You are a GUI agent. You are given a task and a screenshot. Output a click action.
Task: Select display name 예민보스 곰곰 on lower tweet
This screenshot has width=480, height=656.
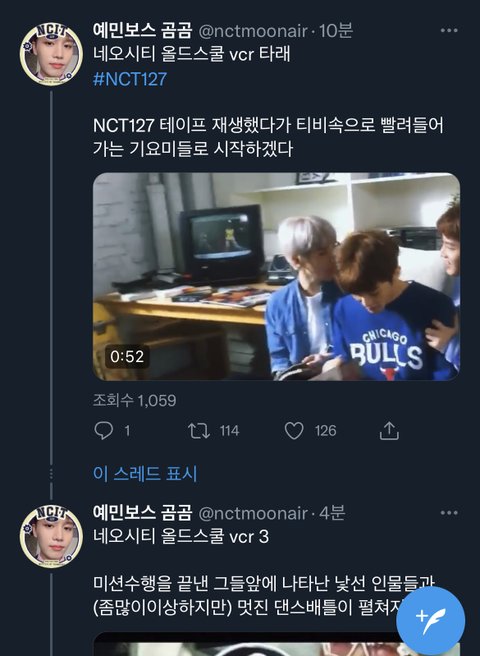[142, 513]
